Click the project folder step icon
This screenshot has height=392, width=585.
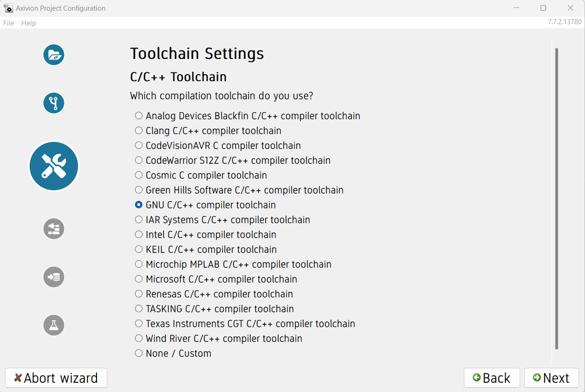54,55
